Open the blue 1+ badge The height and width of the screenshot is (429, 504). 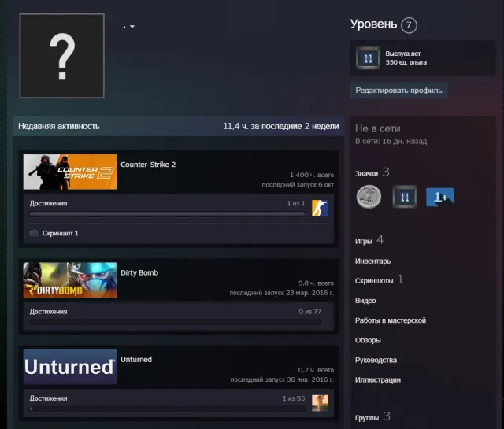[439, 197]
